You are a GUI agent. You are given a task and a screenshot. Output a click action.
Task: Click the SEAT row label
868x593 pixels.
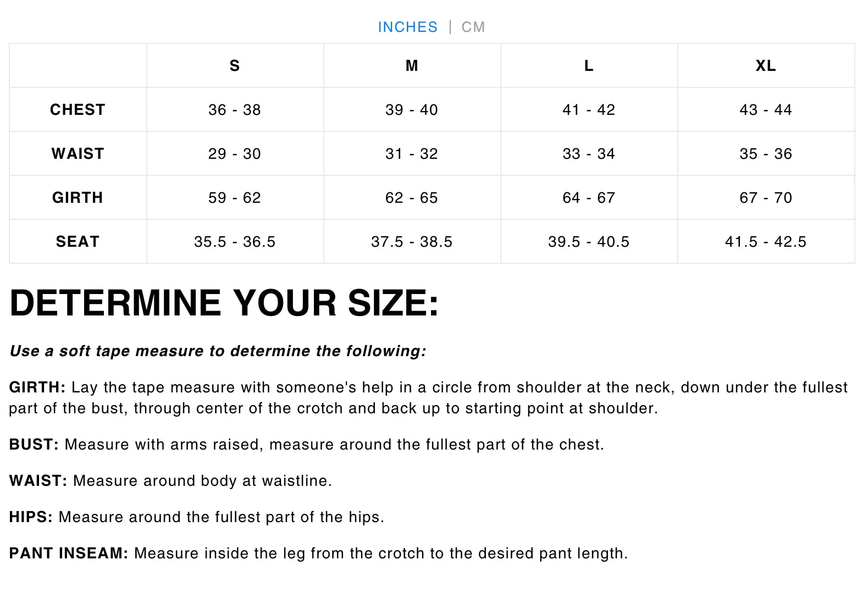pyautogui.click(x=78, y=241)
